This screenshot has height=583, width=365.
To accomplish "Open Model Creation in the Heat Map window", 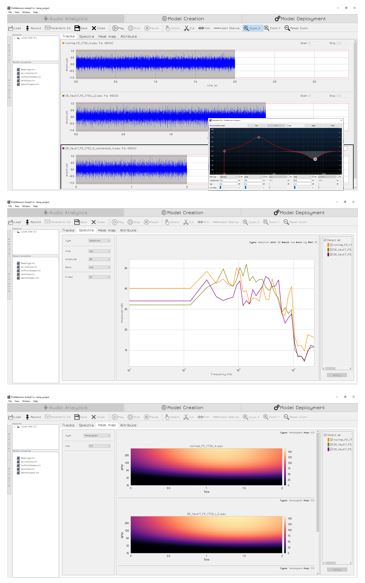I will tap(183, 408).
